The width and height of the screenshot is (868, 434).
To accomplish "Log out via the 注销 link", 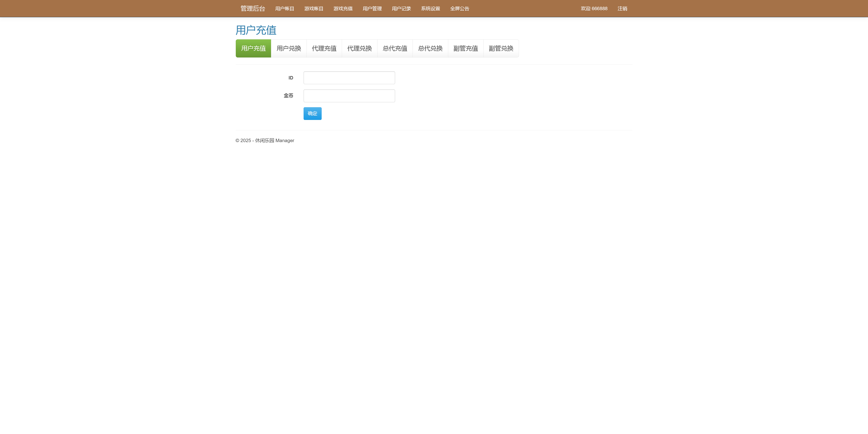I will click(622, 8).
